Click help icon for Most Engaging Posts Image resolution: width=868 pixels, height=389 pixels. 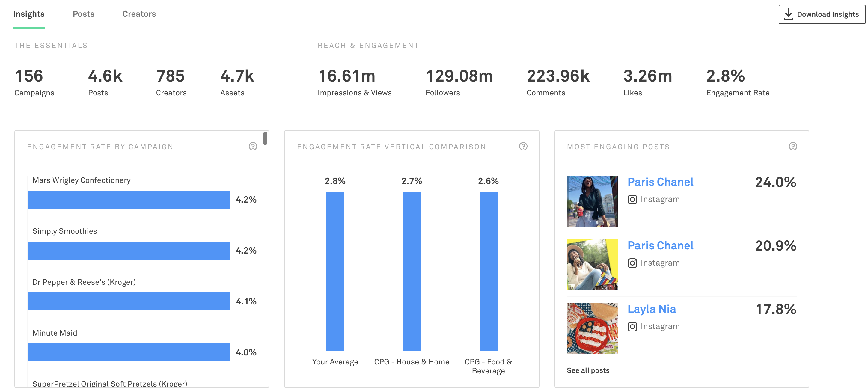pos(792,147)
